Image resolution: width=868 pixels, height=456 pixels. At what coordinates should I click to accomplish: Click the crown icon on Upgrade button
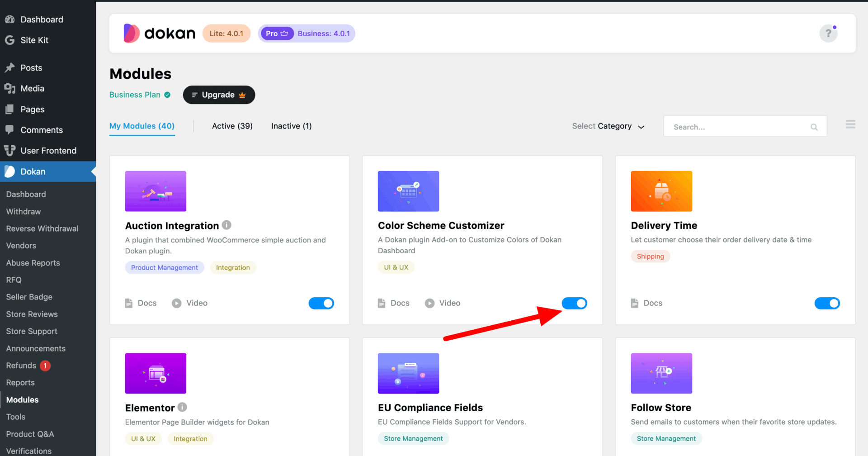coord(242,95)
